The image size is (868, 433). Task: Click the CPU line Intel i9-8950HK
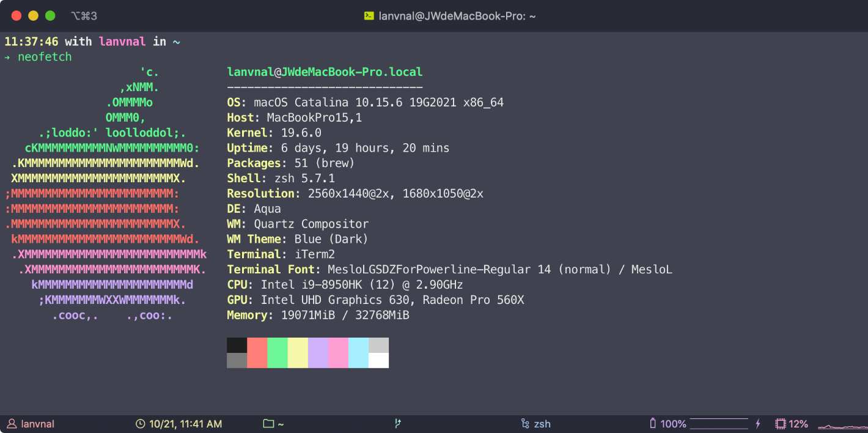[x=345, y=285]
